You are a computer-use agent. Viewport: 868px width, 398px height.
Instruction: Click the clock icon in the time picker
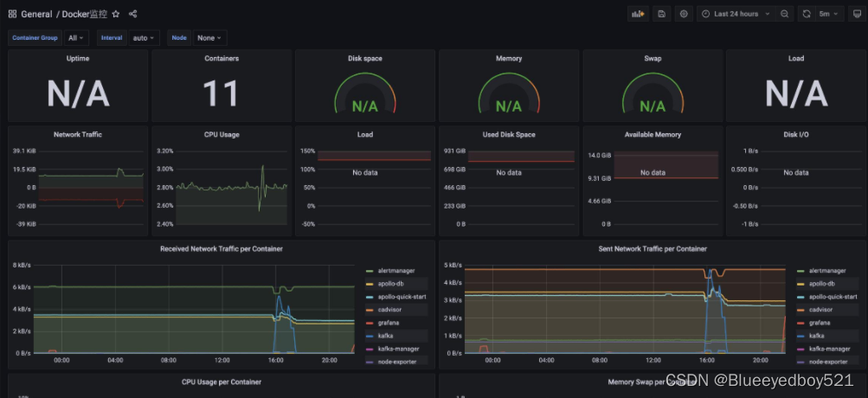[705, 14]
